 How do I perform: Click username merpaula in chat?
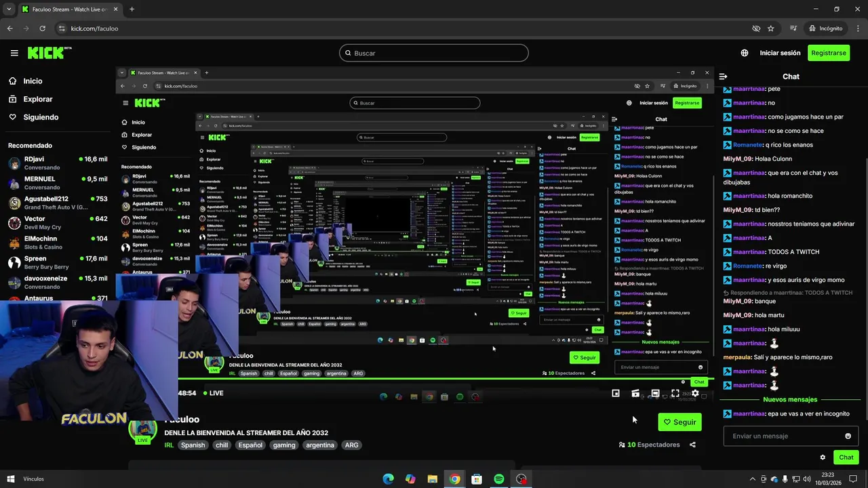click(x=738, y=357)
